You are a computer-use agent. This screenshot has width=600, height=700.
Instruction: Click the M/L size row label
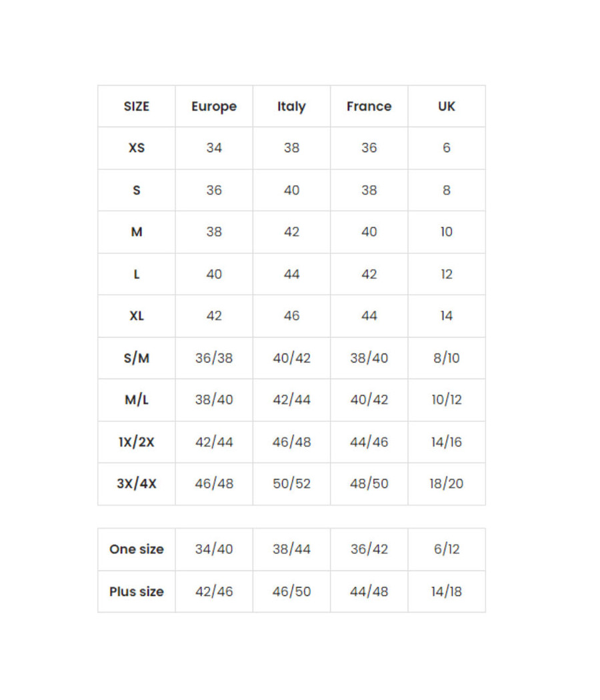[x=137, y=400]
